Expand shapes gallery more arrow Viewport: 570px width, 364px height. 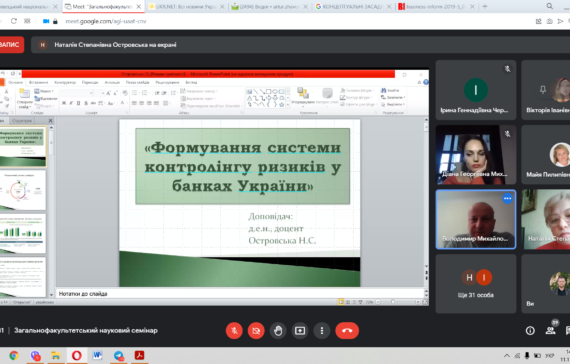point(288,105)
